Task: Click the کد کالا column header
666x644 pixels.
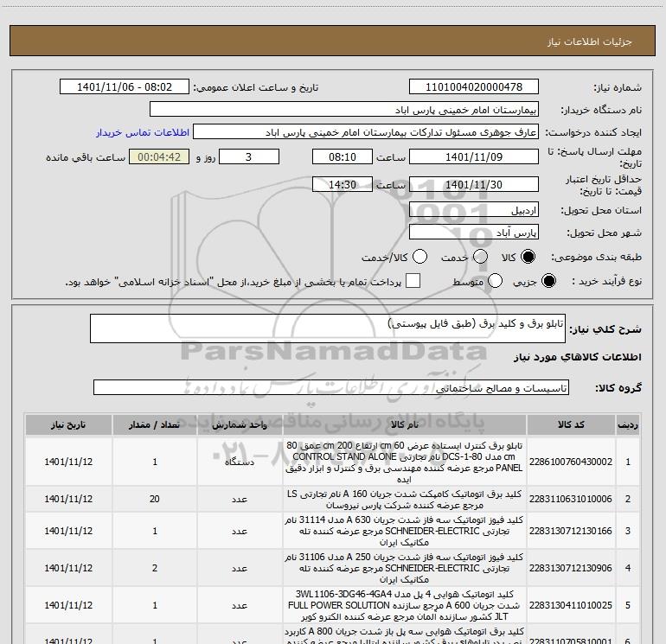Action: tap(571, 424)
